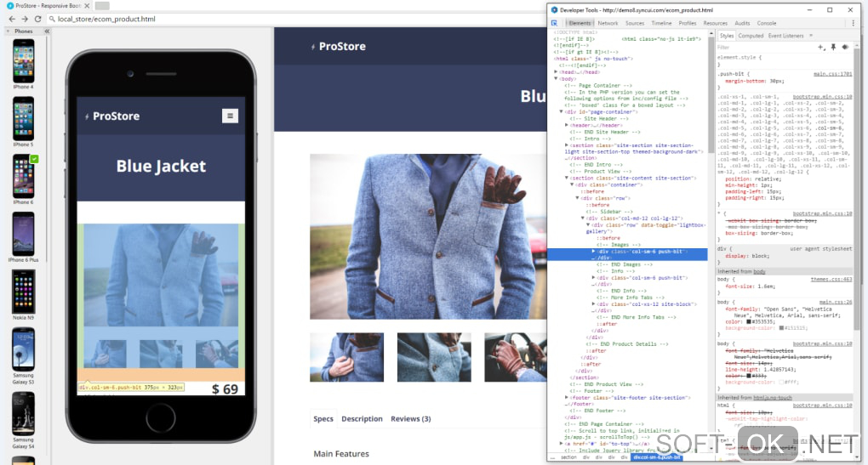Click the browser back arrow
This screenshot has width=868, height=465.
[12, 19]
